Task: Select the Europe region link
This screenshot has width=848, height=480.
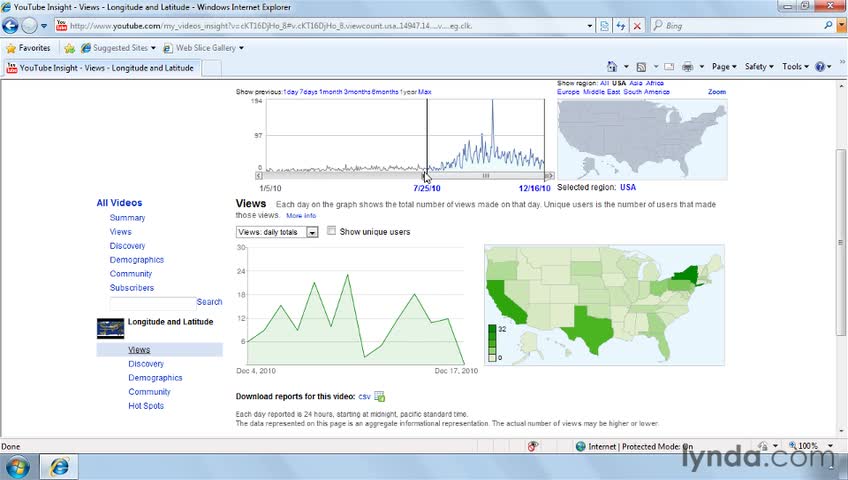Action: [568, 92]
